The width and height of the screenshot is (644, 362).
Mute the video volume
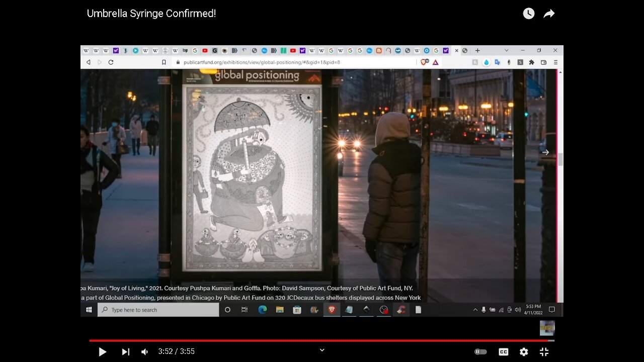coord(144,352)
